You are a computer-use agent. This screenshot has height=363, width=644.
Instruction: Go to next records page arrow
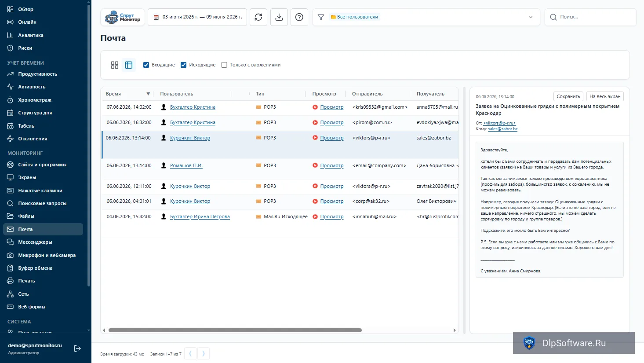point(204,353)
